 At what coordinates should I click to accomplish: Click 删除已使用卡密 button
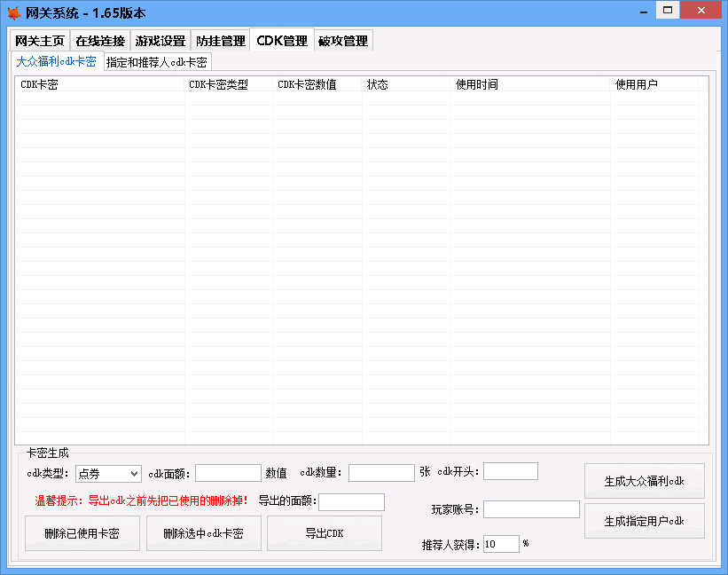pos(82,533)
